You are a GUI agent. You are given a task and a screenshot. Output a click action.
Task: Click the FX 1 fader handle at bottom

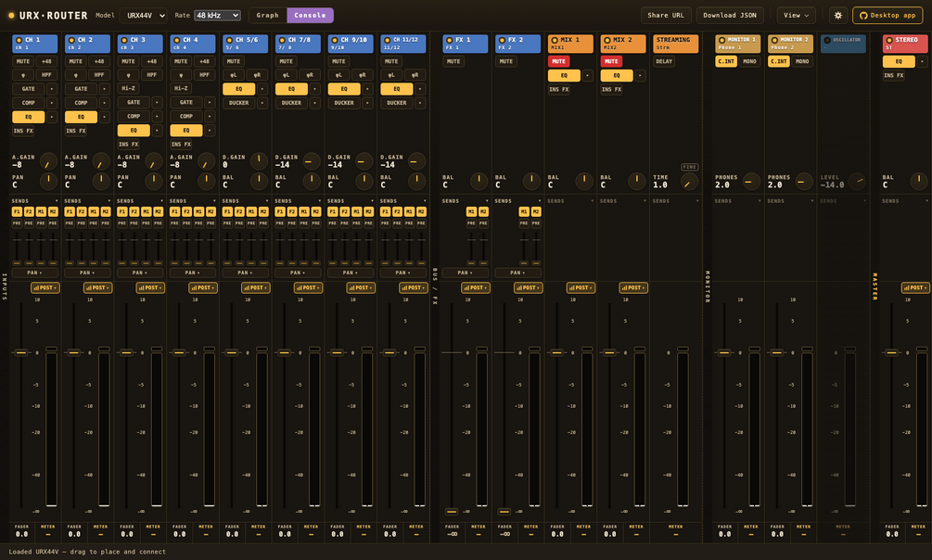451,511
